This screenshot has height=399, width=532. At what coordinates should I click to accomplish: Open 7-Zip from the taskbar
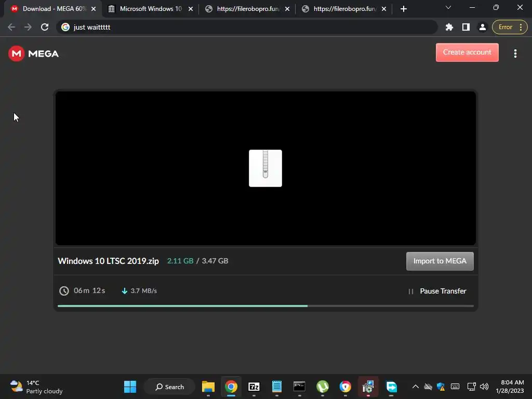[x=254, y=387]
